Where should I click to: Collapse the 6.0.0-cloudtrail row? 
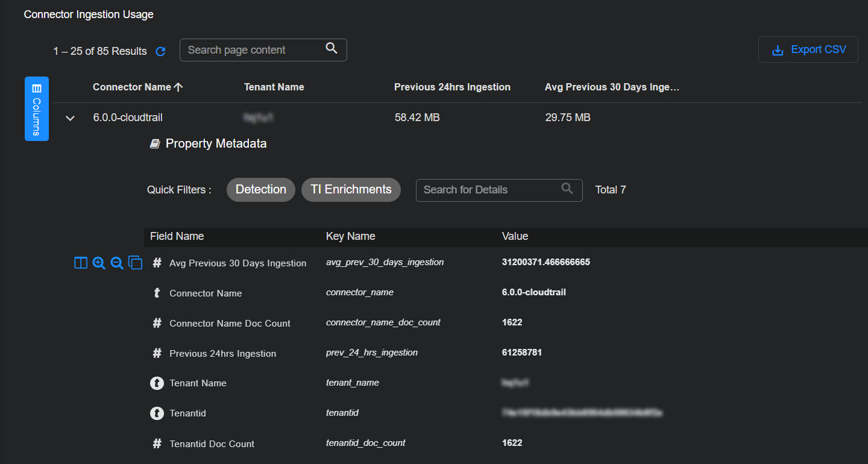[x=70, y=118]
